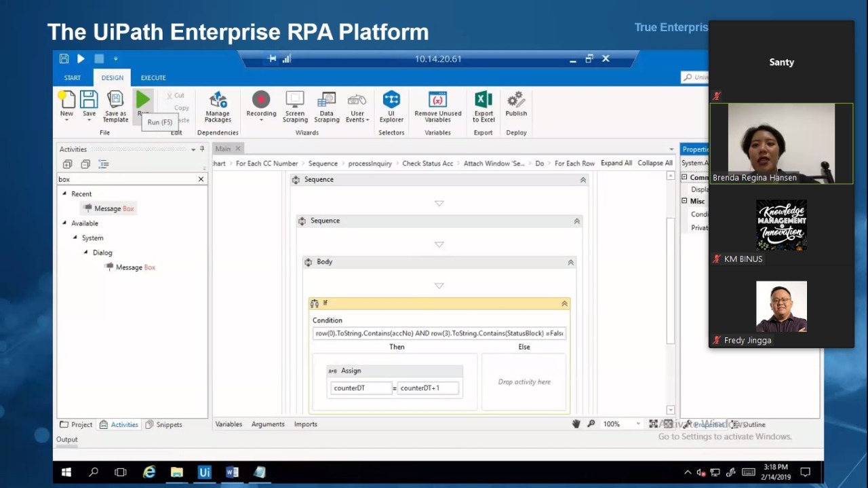Click the Save floppy disk ribbon icon
Screen dimensions: 868x488
point(89,100)
